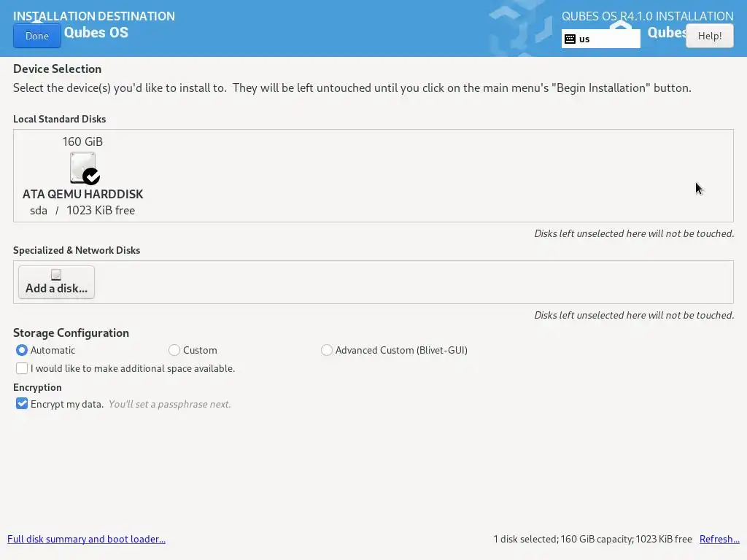747x560 pixels.
Task: Select the ATA QEMU HARDDISK disk icon
Action: (x=84, y=168)
